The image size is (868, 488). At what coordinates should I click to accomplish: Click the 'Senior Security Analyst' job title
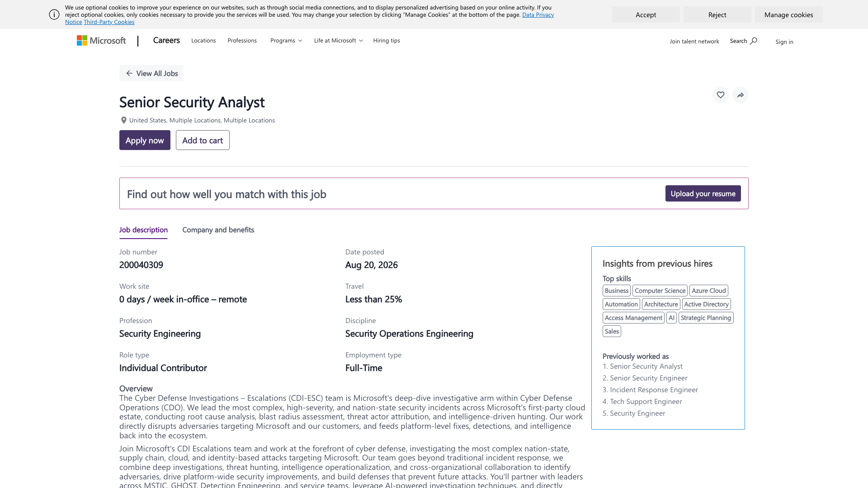[x=192, y=102]
